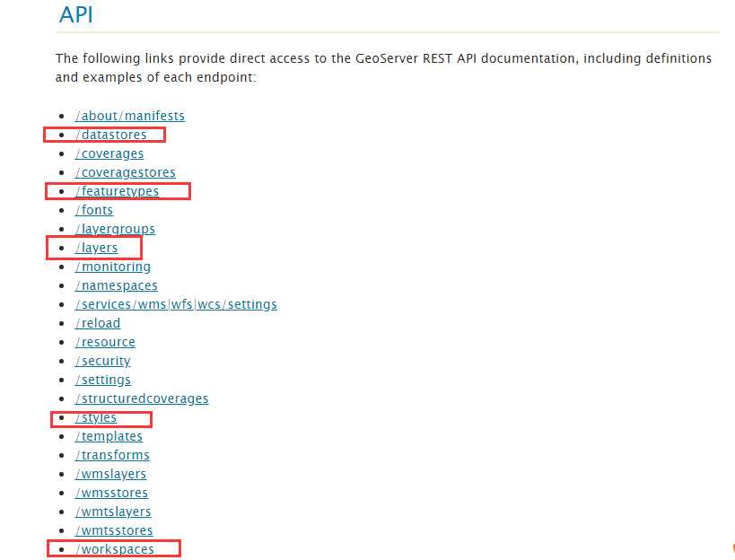735x560 pixels.
Task: Open the /coveragestores link
Action: 125,172
